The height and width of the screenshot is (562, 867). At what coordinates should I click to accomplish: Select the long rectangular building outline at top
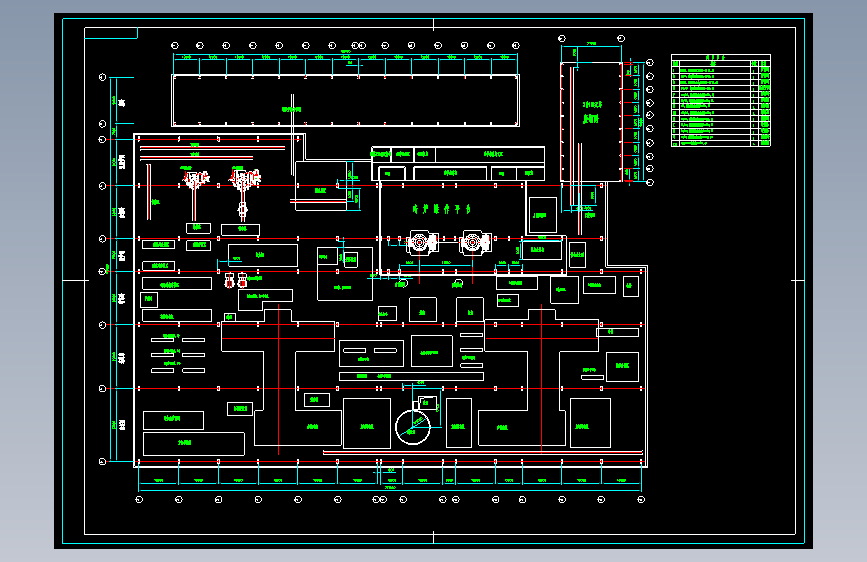click(346, 100)
